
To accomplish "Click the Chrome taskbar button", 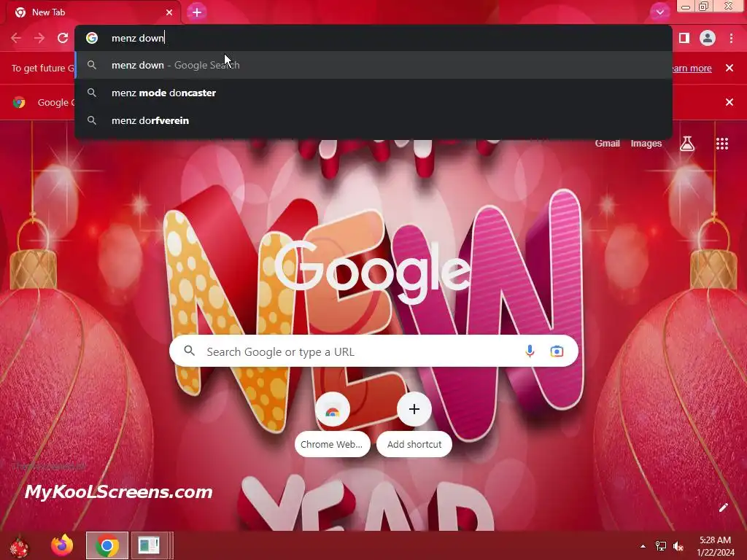I will (107, 545).
